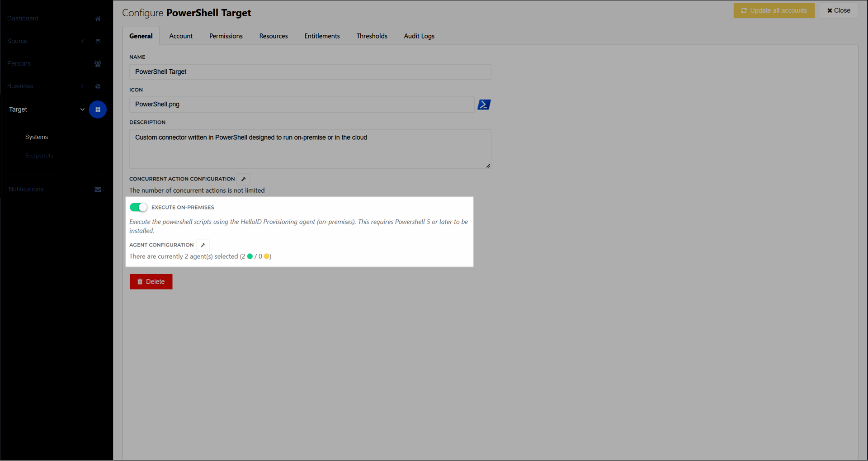Viewport: 868px width, 461px height.
Task: Open the Entitlements tab
Action: click(322, 36)
